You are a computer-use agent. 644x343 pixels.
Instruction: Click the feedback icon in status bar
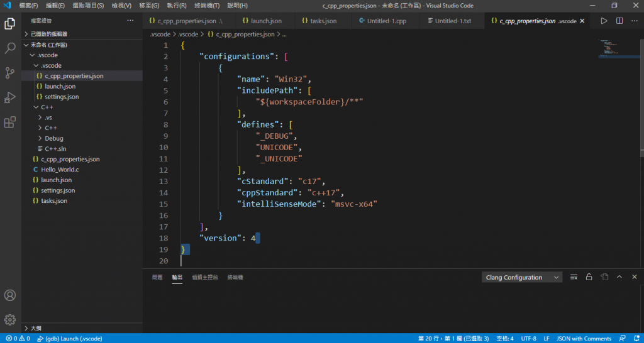coord(622,339)
